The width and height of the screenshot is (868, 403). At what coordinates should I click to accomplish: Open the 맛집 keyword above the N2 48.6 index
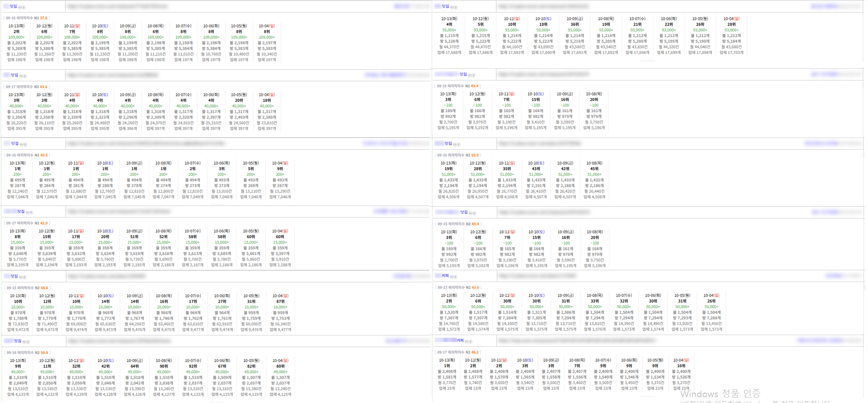[x=14, y=276]
